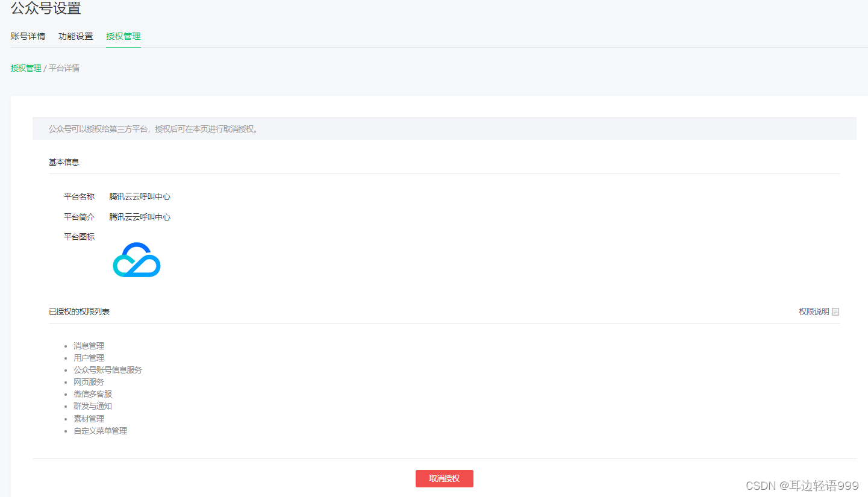Click the 平台简介 value text
The image size is (868, 497).
pos(140,217)
